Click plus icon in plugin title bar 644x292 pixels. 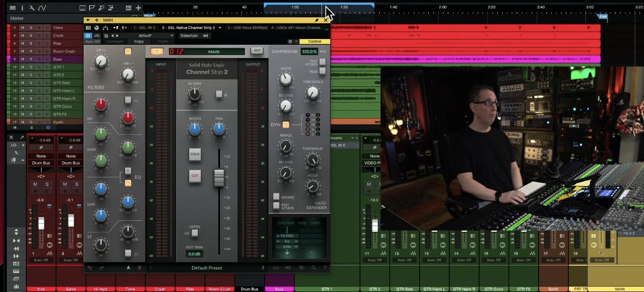pyautogui.click(x=96, y=20)
